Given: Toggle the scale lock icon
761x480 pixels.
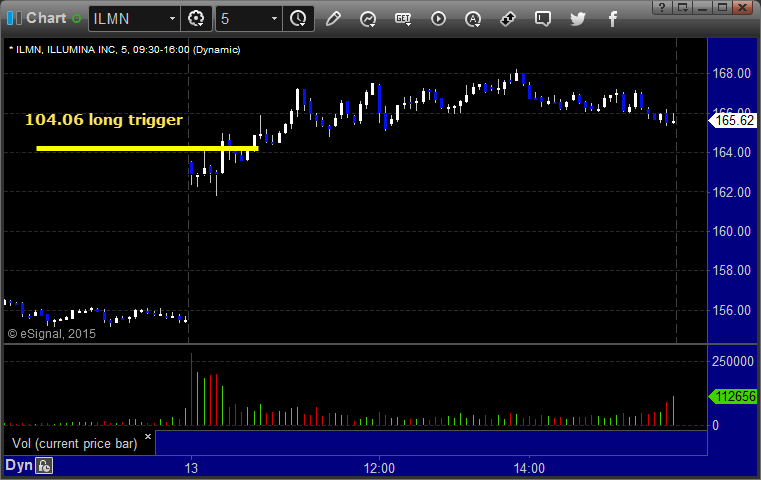Looking at the screenshot, I should tap(44, 466).
